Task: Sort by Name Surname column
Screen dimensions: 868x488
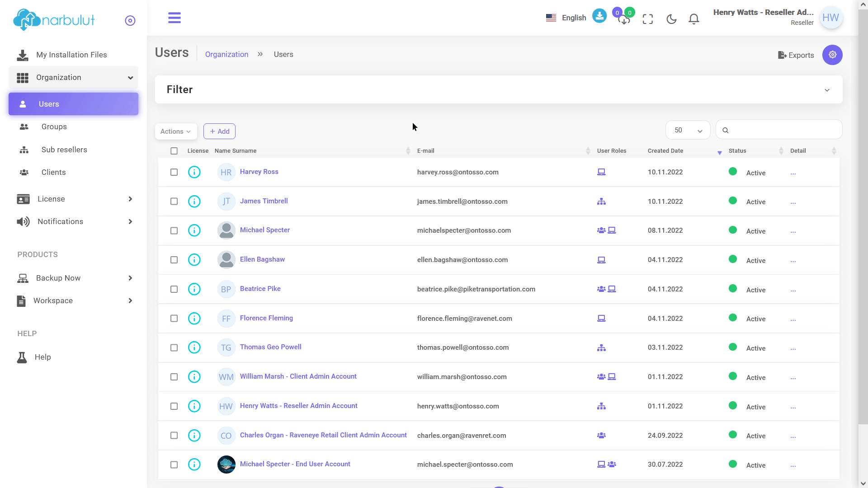Action: pos(236,151)
